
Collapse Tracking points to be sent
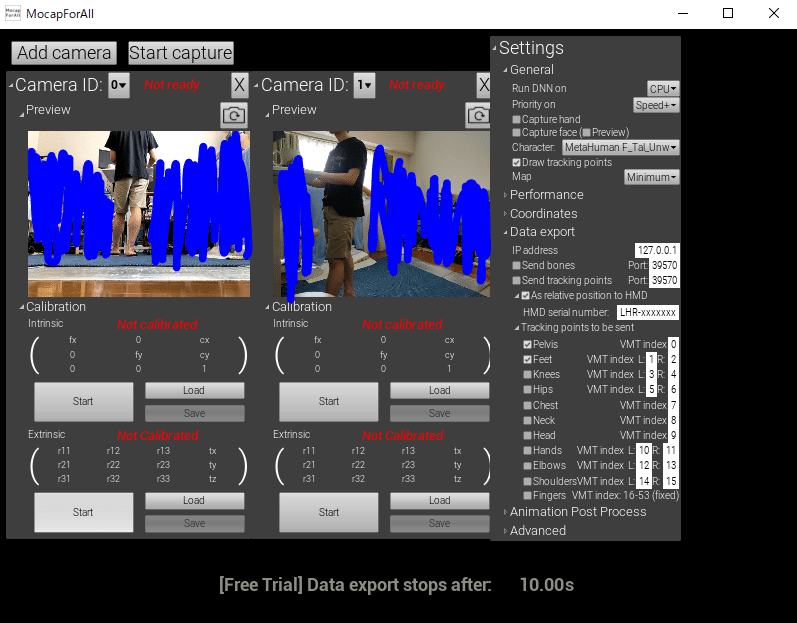516,328
